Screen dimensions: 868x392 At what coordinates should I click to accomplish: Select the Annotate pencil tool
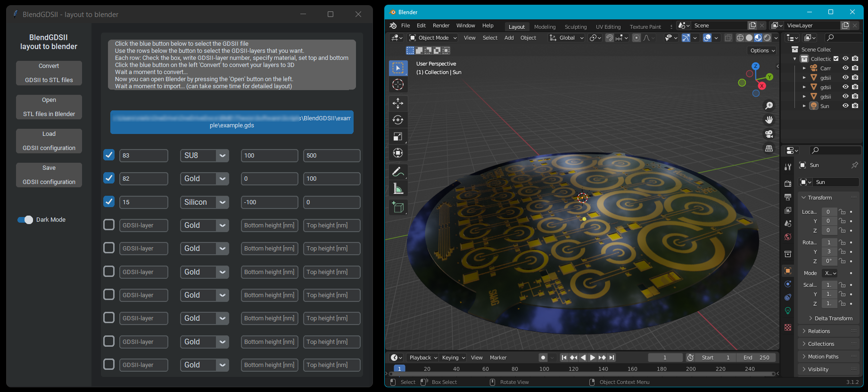tap(398, 172)
